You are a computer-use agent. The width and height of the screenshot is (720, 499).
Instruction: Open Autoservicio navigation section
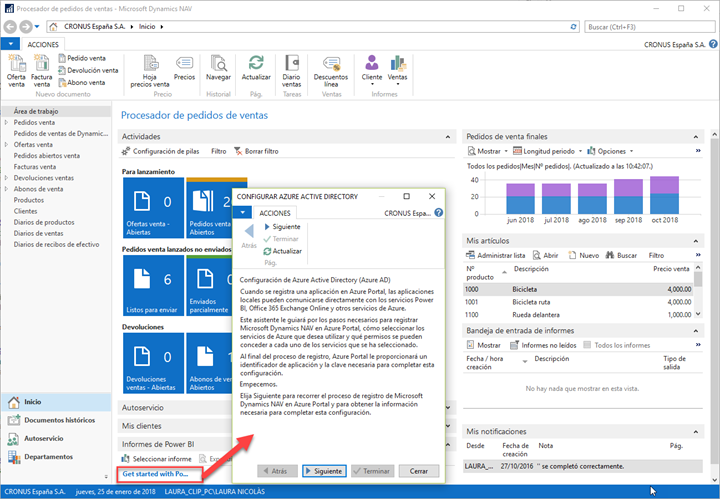point(55,438)
